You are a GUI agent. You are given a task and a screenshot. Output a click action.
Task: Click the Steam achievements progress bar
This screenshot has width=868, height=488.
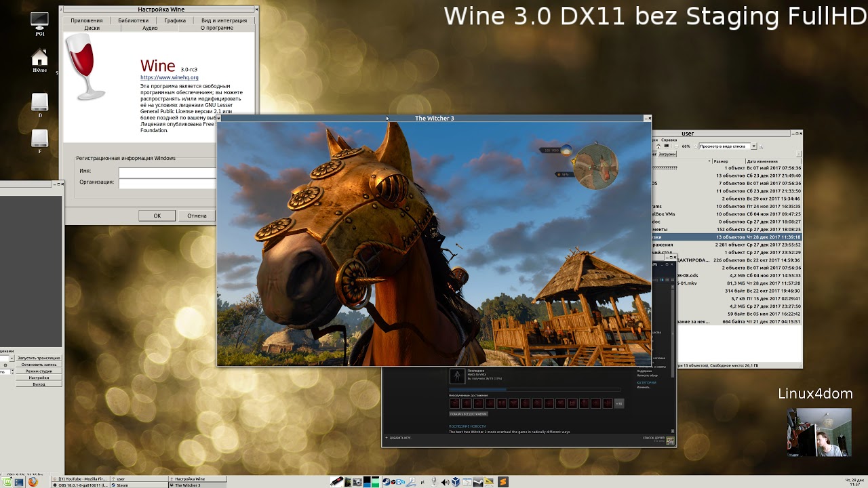pos(534,390)
